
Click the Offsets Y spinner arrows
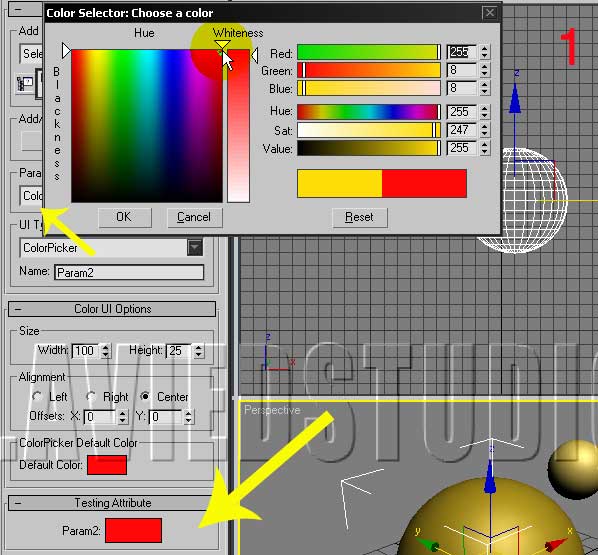click(188, 417)
